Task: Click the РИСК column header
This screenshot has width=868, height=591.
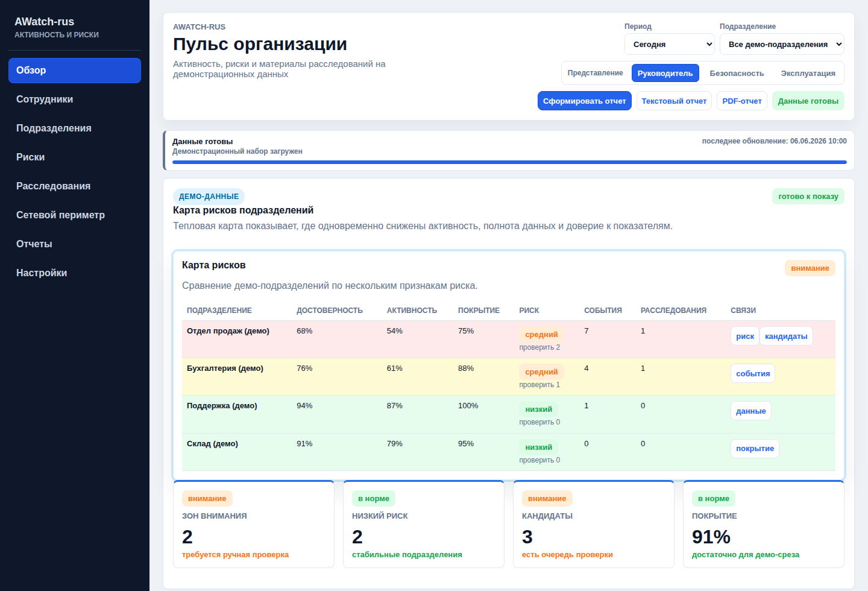Action: pos(529,310)
